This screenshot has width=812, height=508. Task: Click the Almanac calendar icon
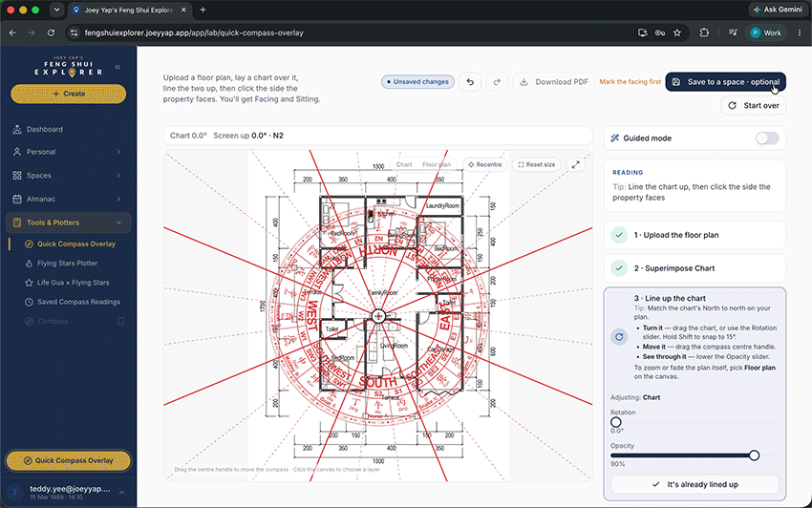click(x=17, y=199)
